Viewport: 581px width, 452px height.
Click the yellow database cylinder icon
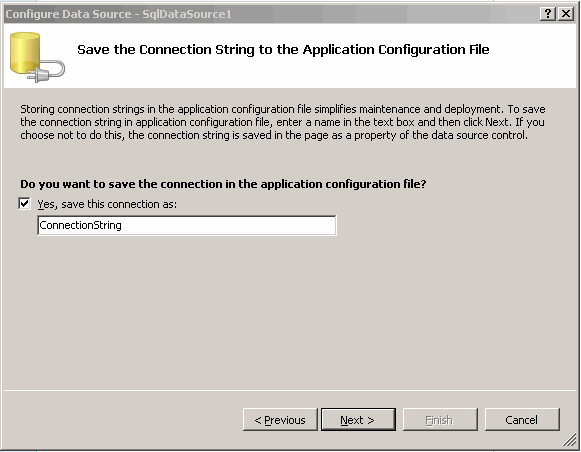click(25, 53)
